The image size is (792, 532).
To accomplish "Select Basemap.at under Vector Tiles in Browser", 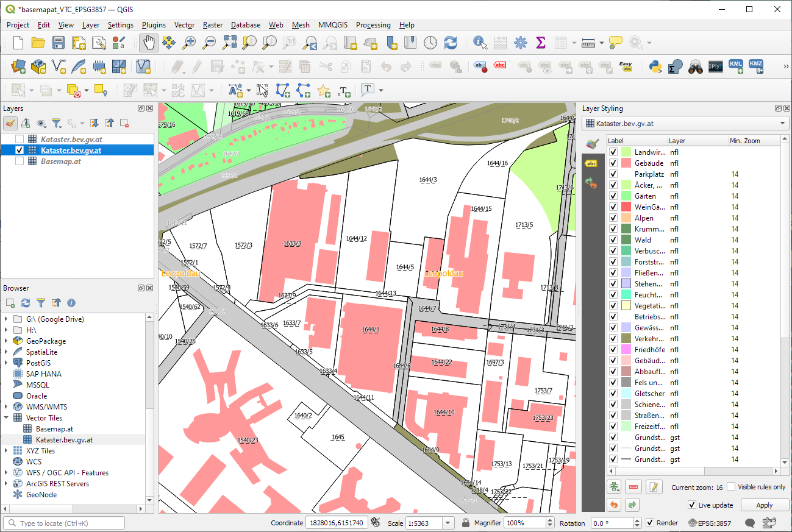I will coord(54,429).
